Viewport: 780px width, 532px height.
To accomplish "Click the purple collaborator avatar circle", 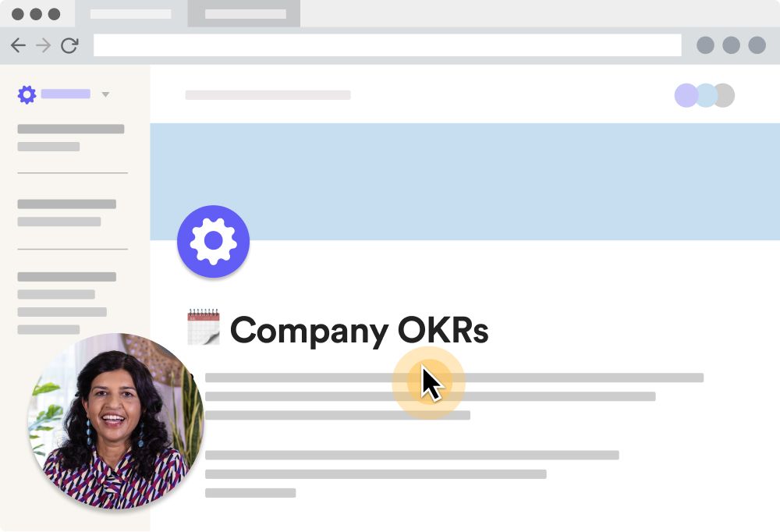I will 686,95.
